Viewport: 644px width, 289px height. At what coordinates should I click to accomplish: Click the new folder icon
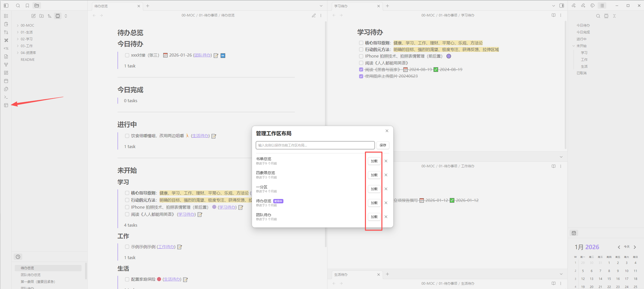pos(42,16)
